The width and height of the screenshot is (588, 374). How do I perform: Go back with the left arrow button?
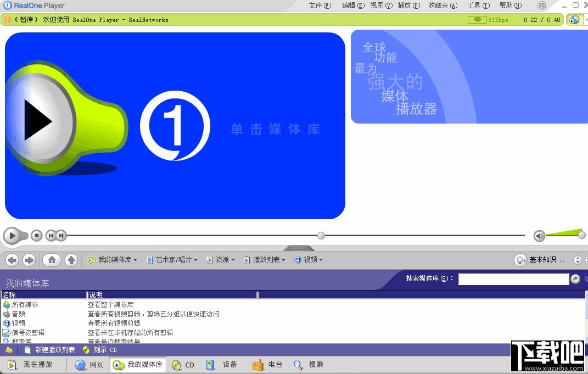[x=13, y=260]
